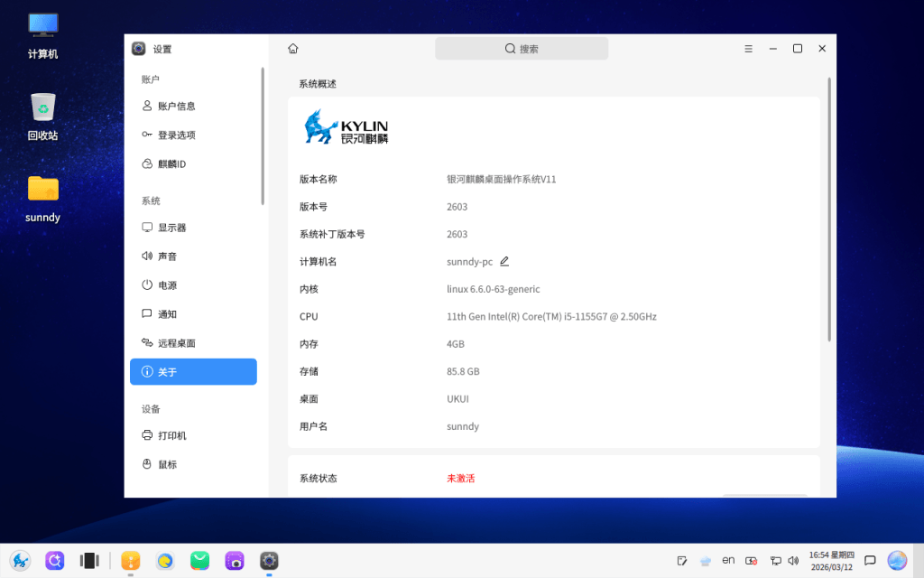Click the home icon in settings header
This screenshot has width=924, height=578.
tap(293, 49)
